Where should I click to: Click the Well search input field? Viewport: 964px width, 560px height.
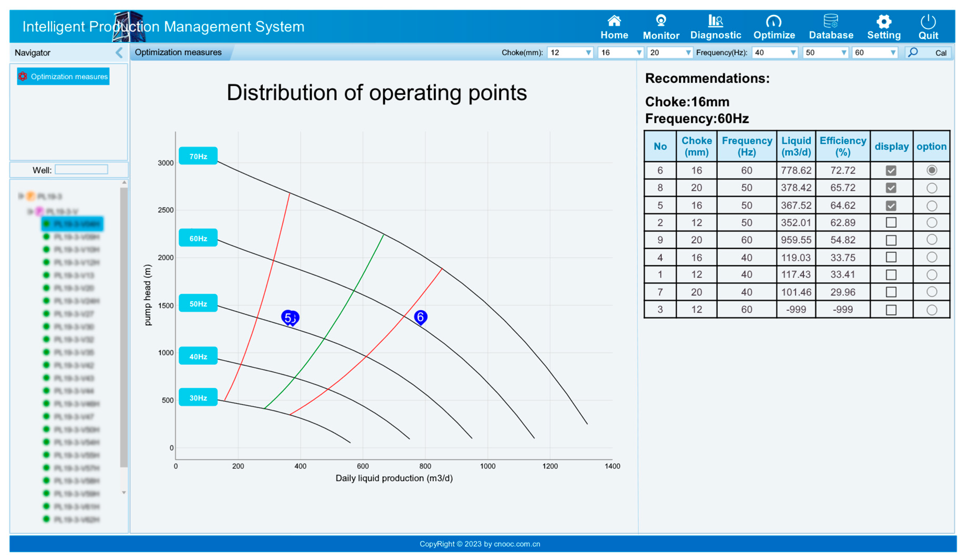click(x=82, y=169)
